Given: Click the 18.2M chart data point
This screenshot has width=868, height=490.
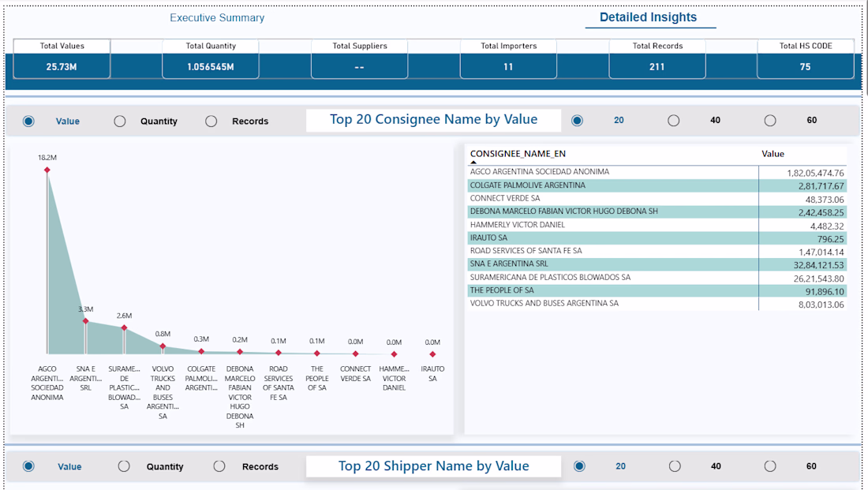Looking at the screenshot, I should click(47, 170).
